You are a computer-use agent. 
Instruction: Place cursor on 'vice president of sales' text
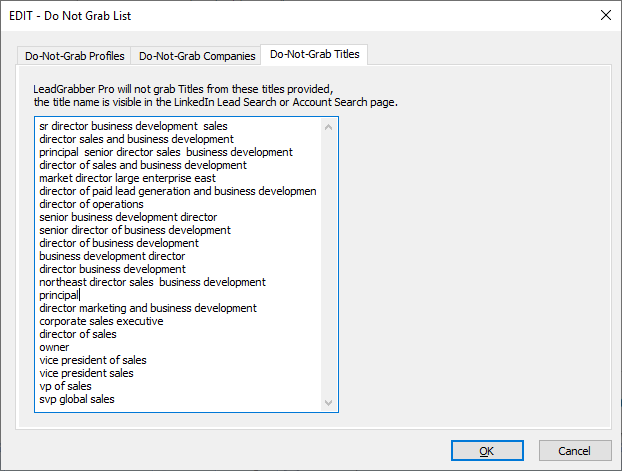pyautogui.click(x=93, y=360)
